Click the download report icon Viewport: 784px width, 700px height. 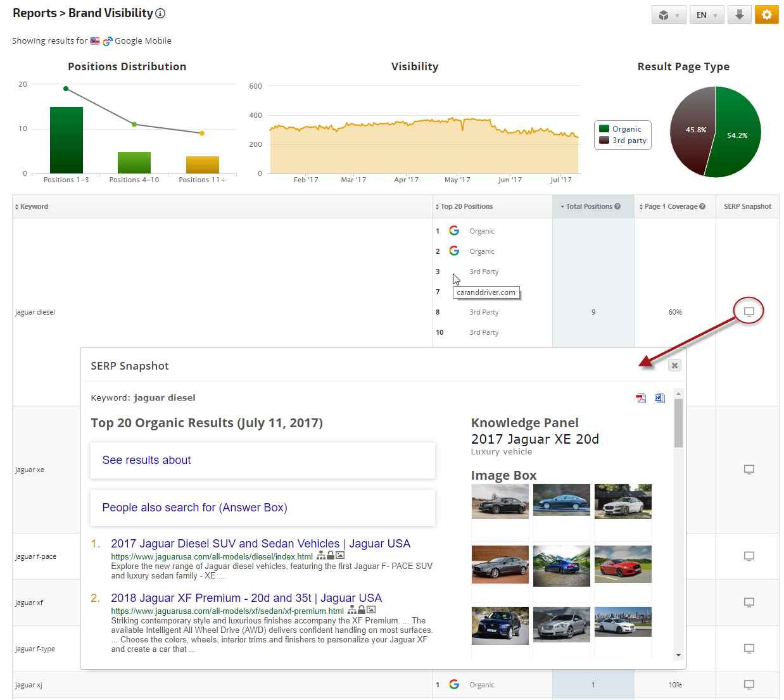(739, 15)
